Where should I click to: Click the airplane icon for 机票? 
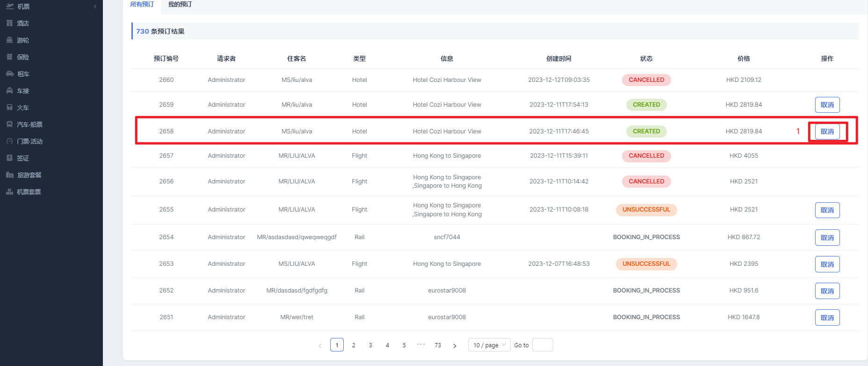9,6
